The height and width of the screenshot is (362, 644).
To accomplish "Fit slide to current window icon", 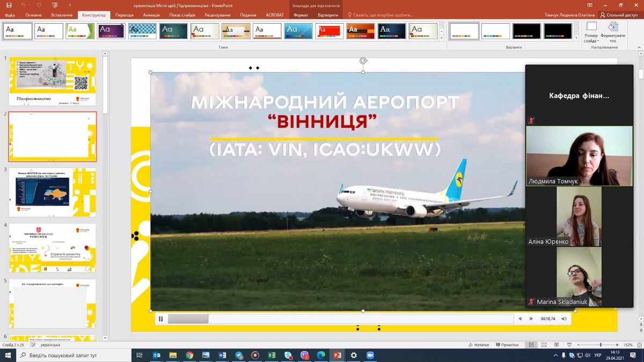I will 638,345.
